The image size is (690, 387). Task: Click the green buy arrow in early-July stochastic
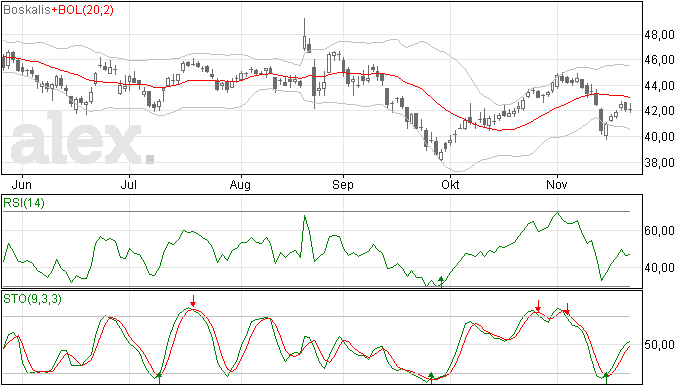click(x=159, y=378)
